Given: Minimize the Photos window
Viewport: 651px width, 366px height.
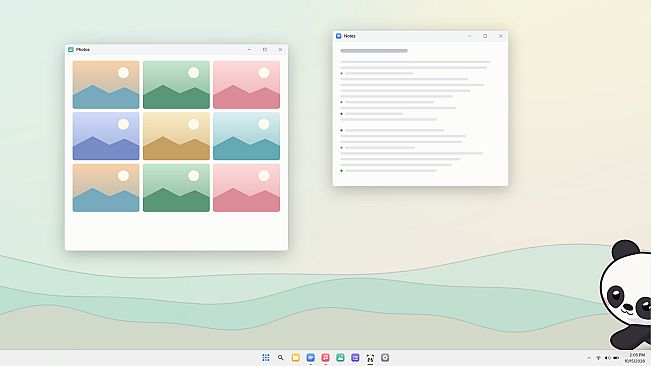Looking at the screenshot, I should pos(250,49).
